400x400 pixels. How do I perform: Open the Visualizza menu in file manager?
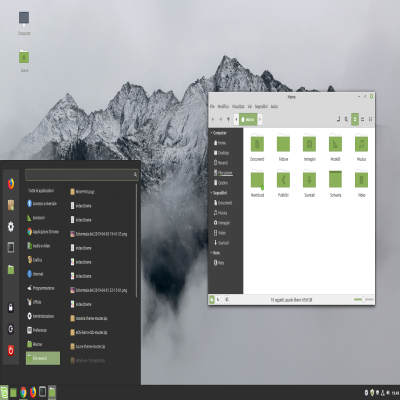tap(238, 106)
